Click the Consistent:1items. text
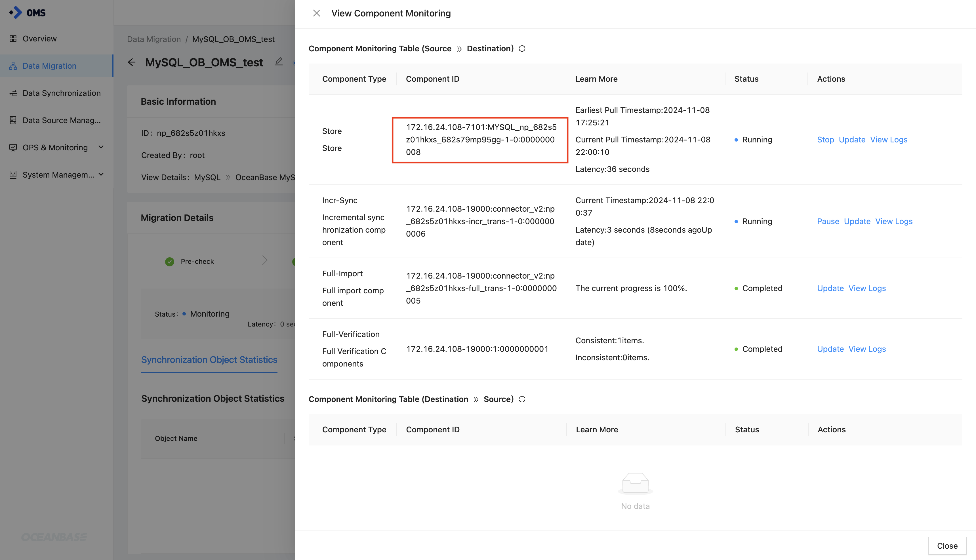The image size is (976, 560). click(609, 341)
